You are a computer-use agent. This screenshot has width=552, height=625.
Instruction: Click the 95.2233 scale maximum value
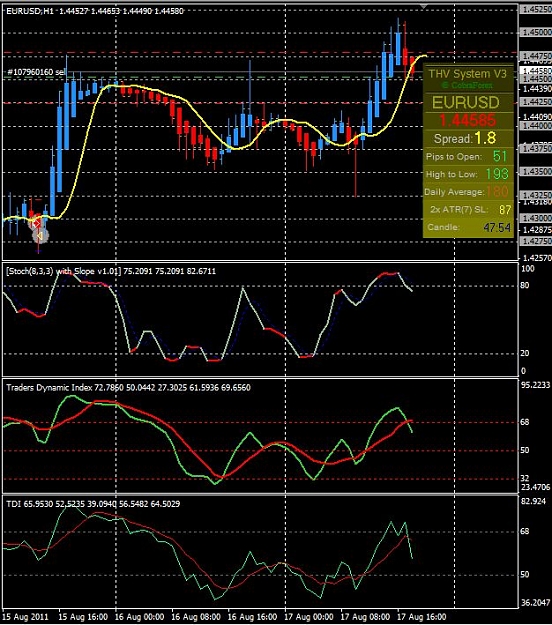(x=536, y=385)
